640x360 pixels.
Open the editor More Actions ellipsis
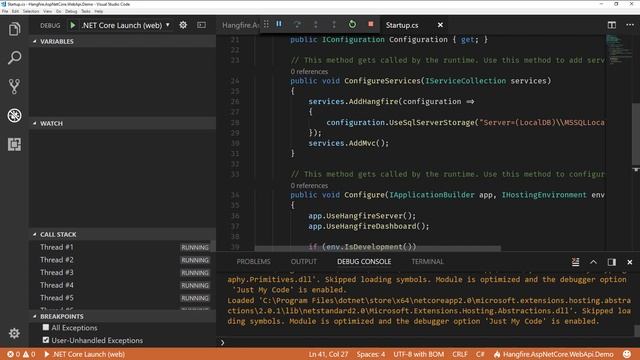pos(630,25)
